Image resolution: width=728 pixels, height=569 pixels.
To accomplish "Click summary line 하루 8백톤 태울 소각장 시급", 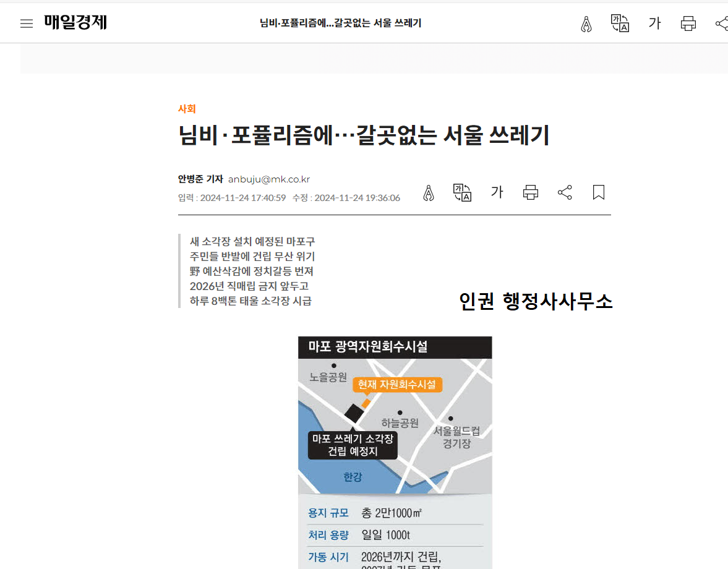I will coord(251,301).
